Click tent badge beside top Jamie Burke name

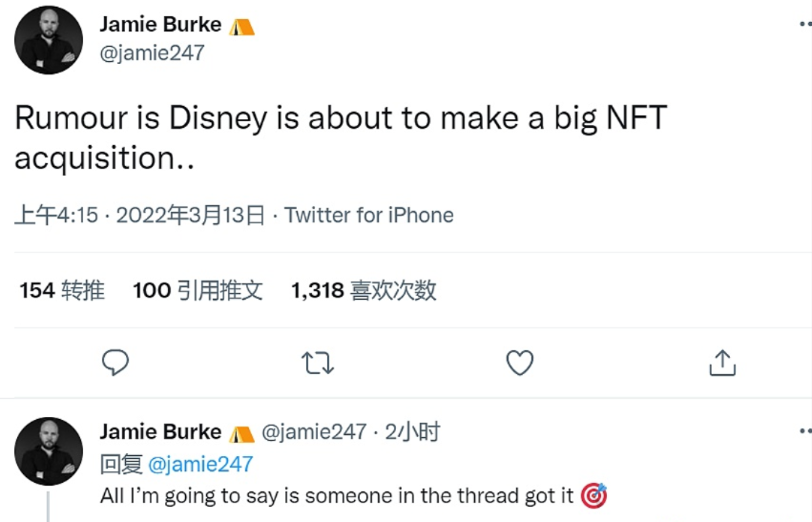pos(241,26)
